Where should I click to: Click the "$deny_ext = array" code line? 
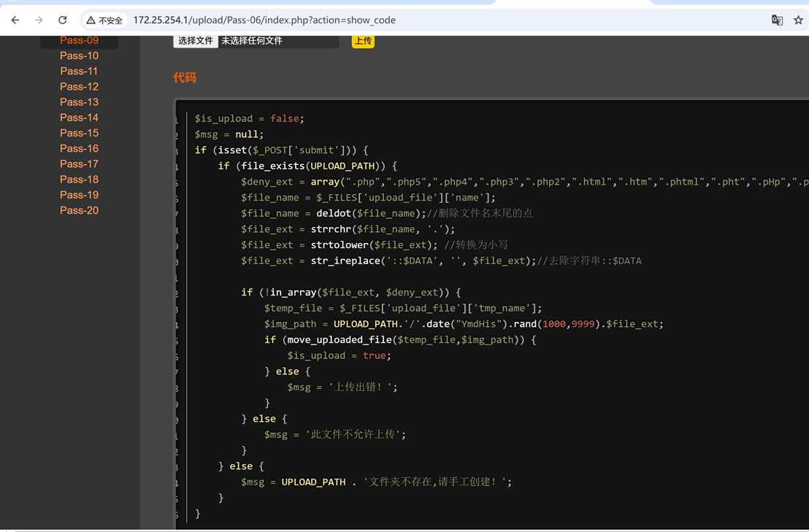click(525, 182)
